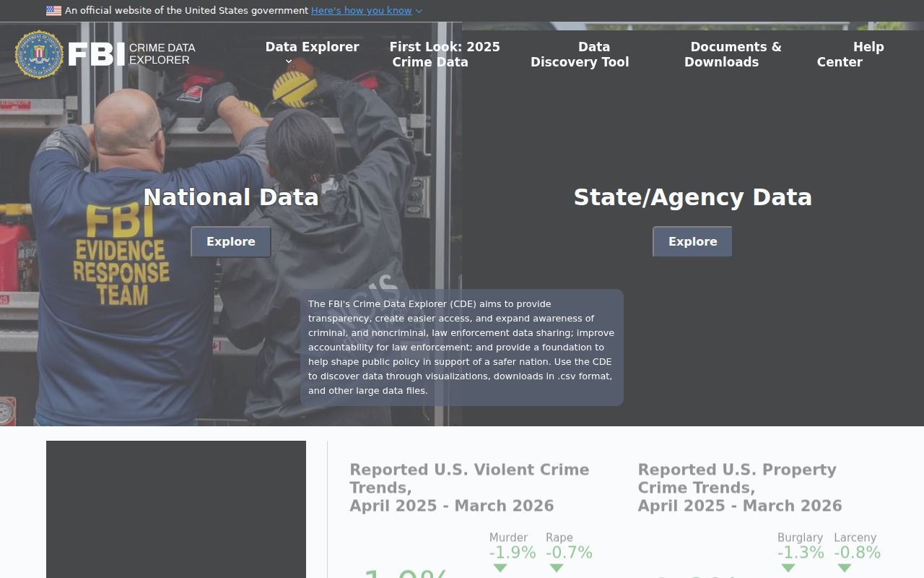924x578 pixels.
Task: Click the Burglary -1.3% value
Action: click(x=801, y=553)
